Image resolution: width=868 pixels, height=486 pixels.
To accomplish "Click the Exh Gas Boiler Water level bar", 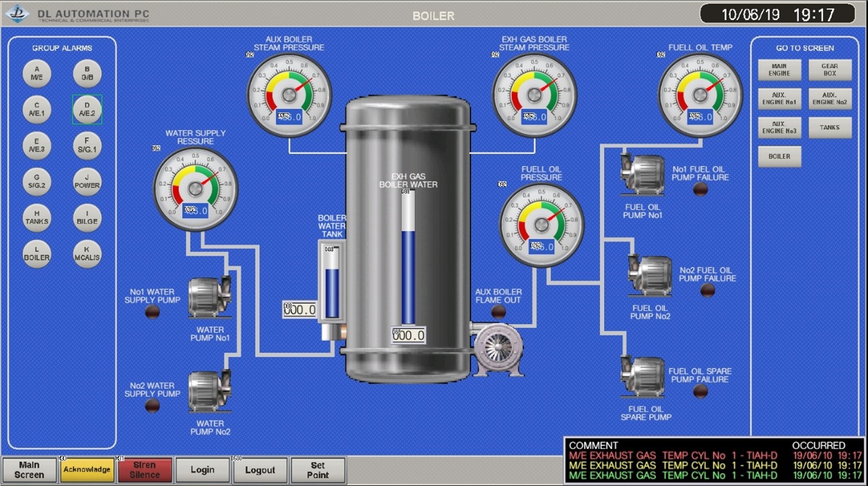I will [409, 258].
